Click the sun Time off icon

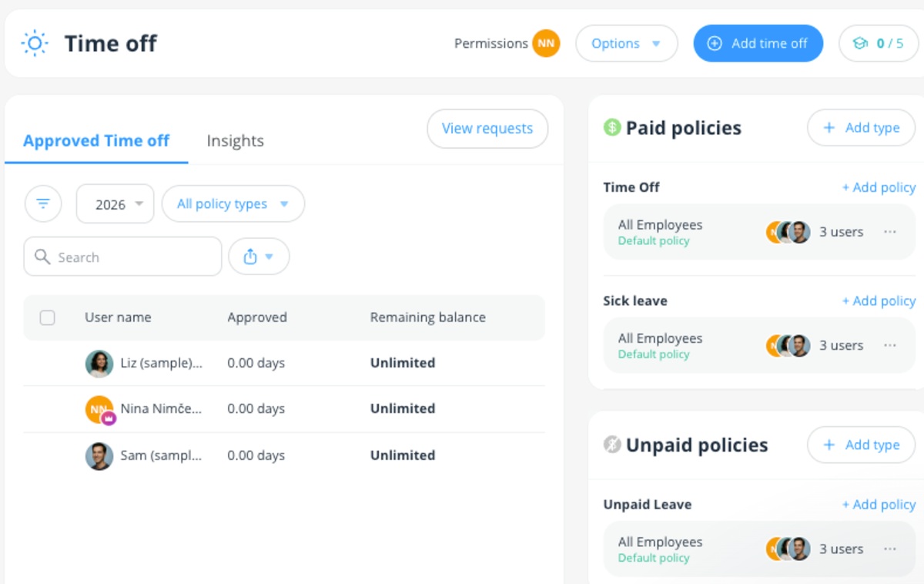[x=35, y=43]
